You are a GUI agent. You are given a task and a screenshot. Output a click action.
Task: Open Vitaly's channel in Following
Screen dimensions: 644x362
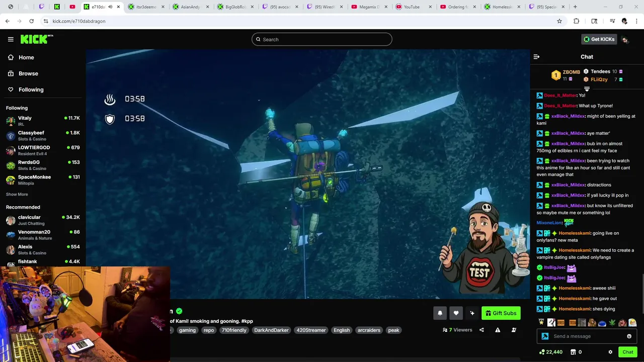(43, 121)
